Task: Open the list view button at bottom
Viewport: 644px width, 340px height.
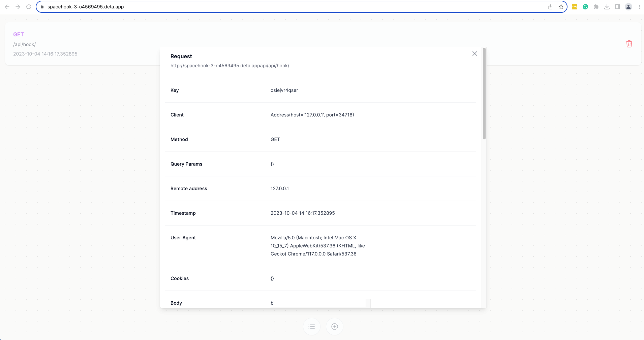Action: click(312, 327)
